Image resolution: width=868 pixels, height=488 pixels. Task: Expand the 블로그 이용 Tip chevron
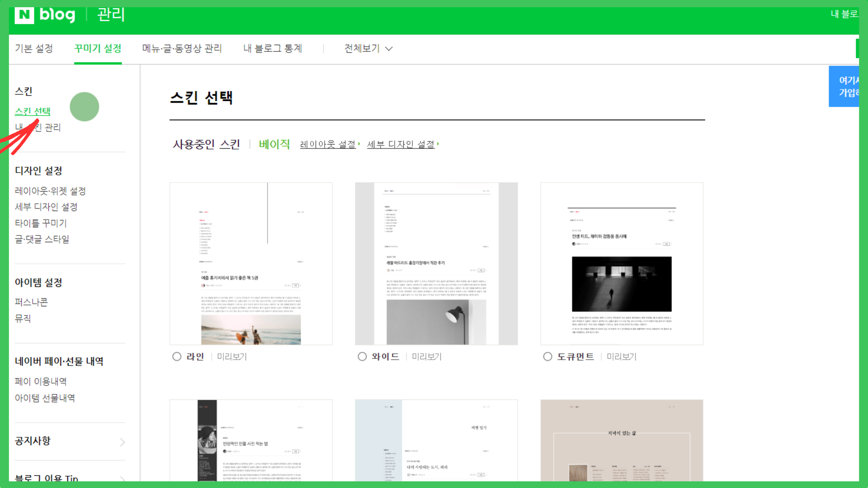122,478
